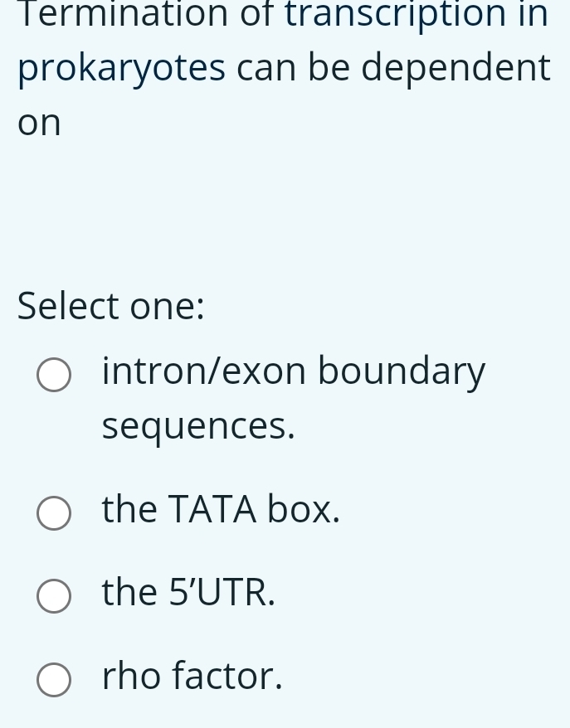Pick the second answer option circle
The height and width of the screenshot is (728, 570).
click(x=53, y=513)
